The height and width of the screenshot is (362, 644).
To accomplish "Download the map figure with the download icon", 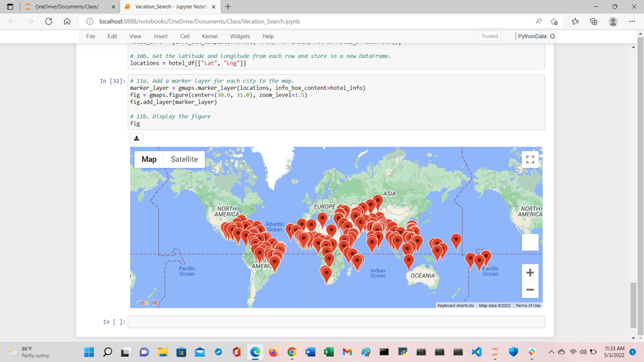I will click(x=136, y=139).
